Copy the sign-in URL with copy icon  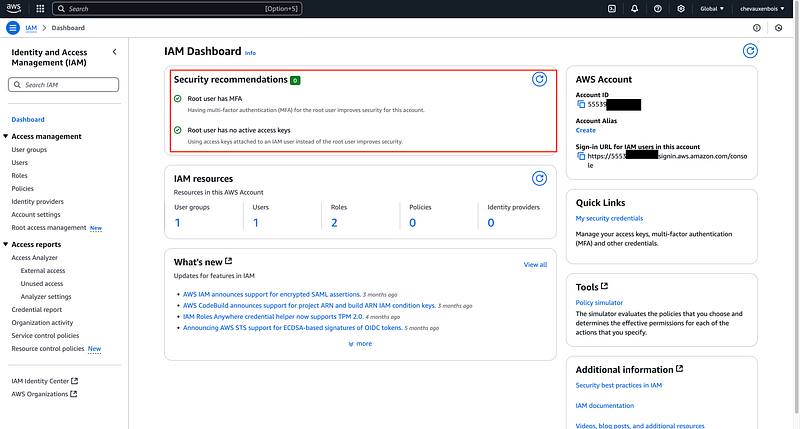point(581,156)
